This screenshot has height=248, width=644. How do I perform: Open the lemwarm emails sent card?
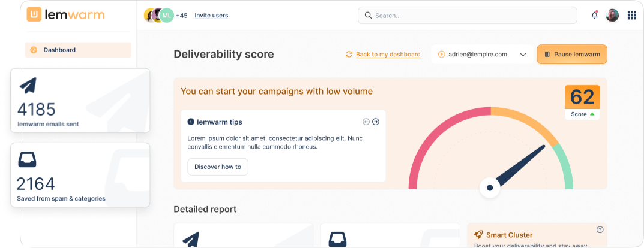79,100
